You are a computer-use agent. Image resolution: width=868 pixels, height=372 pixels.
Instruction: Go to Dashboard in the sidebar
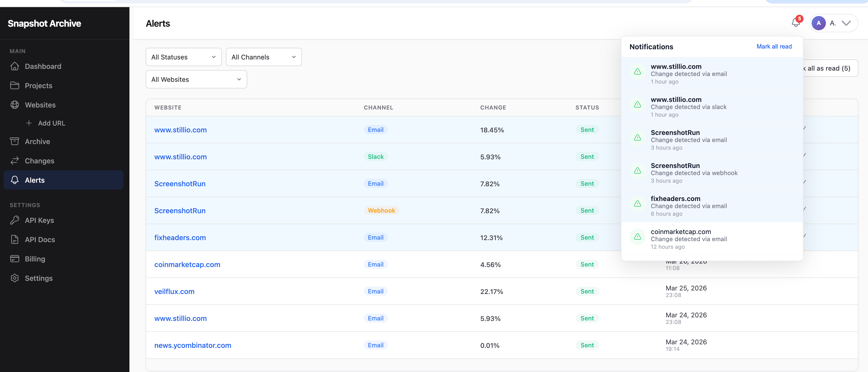coord(63,66)
